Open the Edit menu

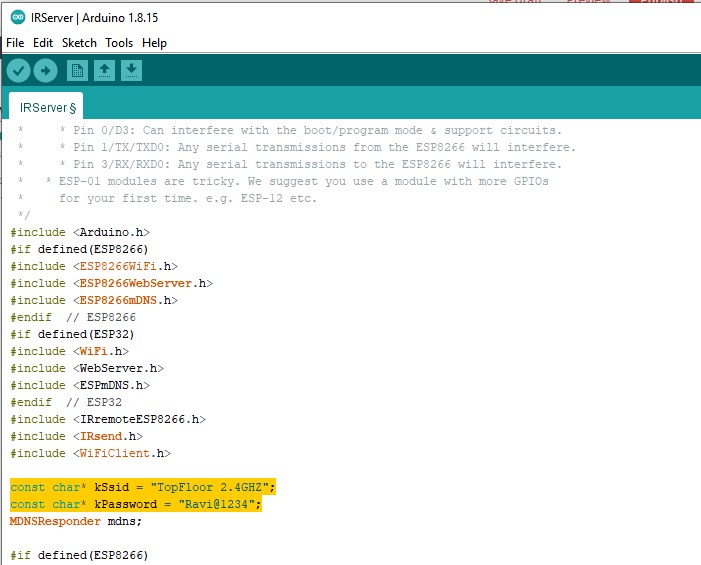coord(43,43)
